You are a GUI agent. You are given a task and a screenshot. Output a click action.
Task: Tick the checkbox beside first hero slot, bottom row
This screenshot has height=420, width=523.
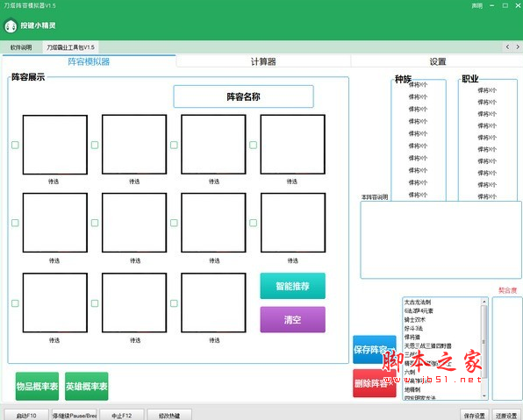(15, 303)
